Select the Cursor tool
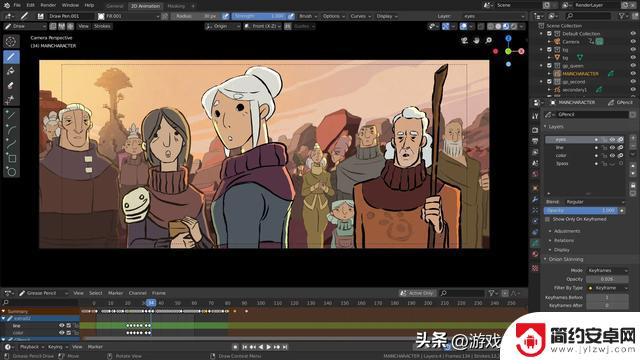 [11, 41]
